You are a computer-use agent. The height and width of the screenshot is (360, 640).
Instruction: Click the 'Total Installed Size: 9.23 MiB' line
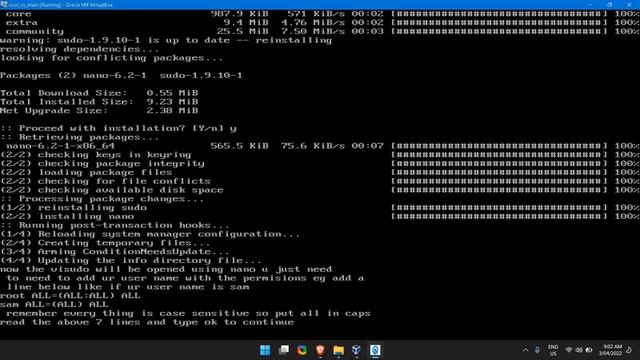[99, 102]
